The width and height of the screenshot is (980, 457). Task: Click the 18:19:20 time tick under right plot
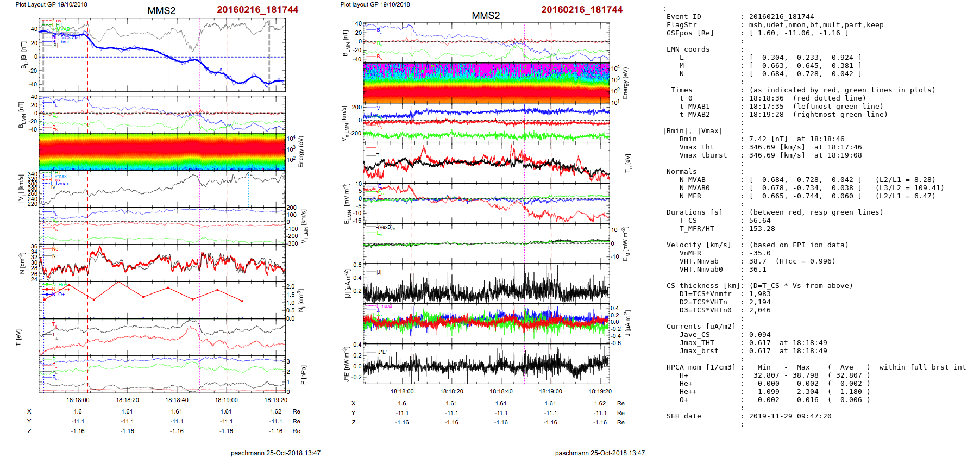[600, 391]
